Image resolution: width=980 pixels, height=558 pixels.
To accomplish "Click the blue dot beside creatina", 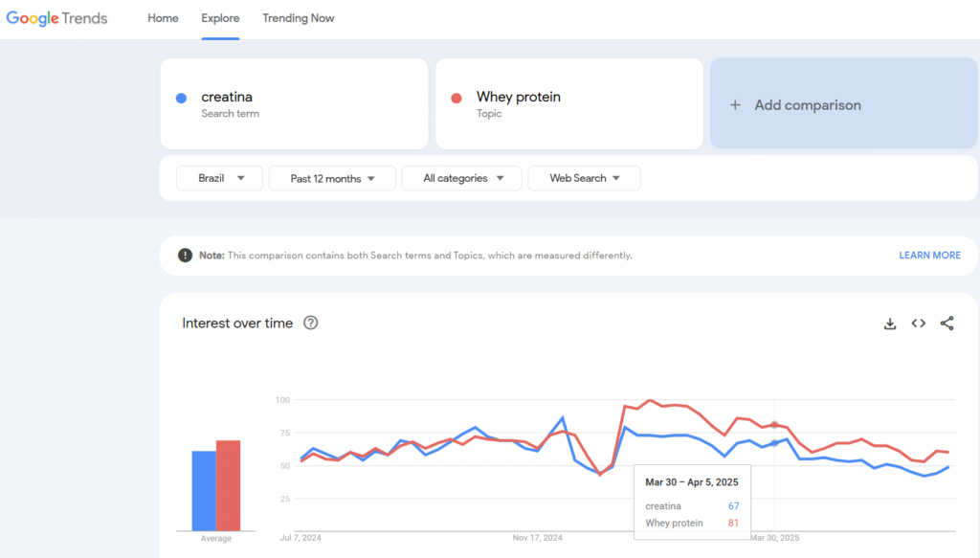I will 181,98.
